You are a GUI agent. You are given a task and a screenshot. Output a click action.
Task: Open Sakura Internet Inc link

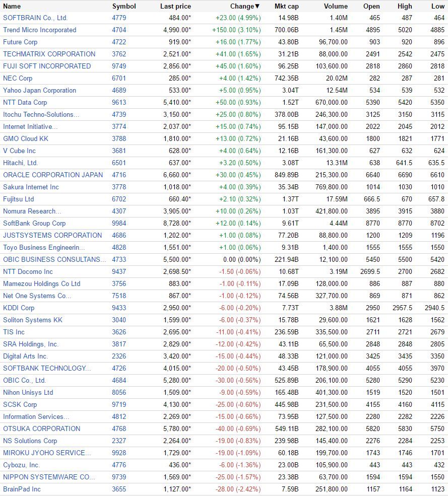point(31,187)
